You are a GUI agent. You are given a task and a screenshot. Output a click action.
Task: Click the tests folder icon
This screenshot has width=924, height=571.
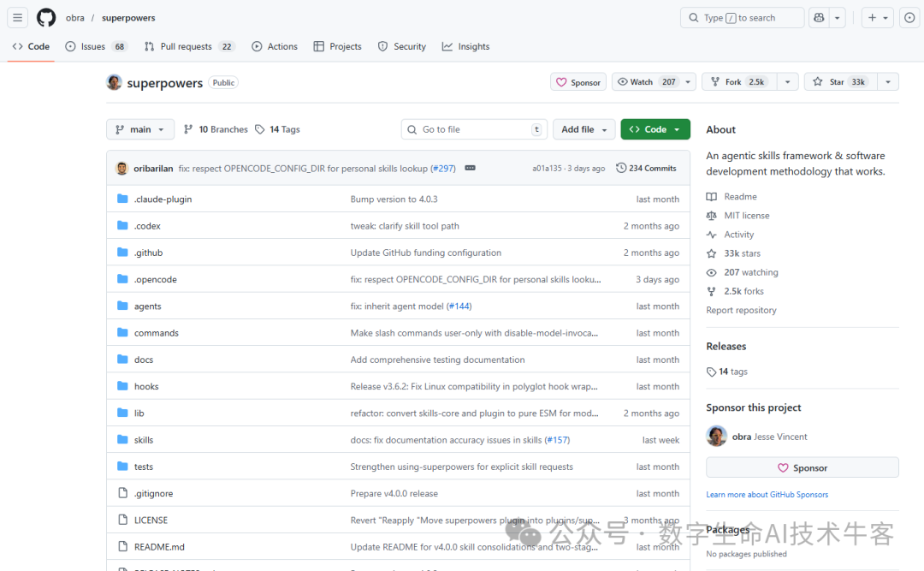(122, 466)
